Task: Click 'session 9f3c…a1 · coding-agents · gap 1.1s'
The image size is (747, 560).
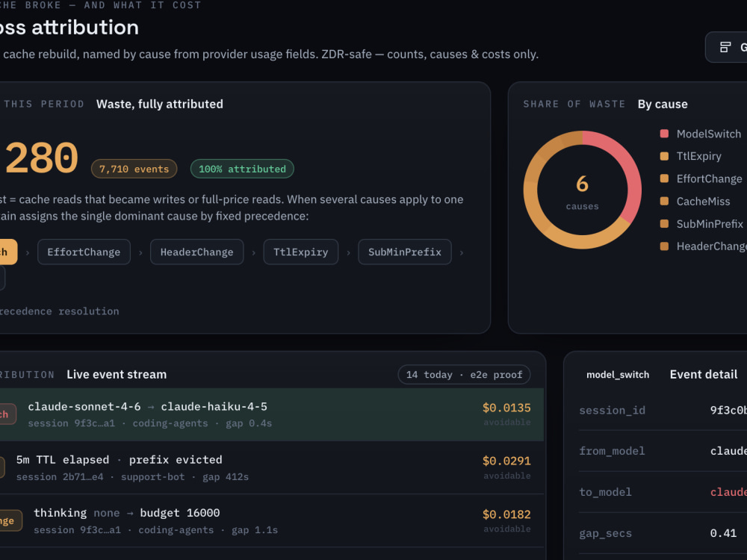Action: [156, 530]
